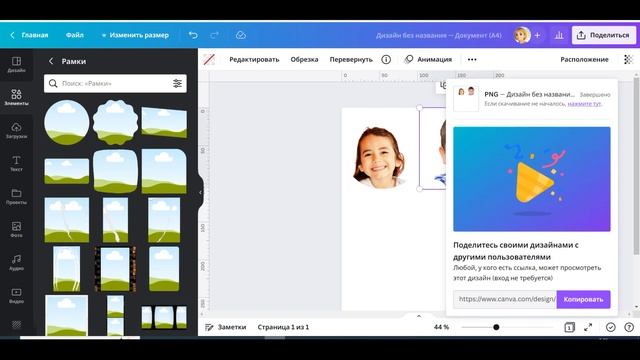Click the нажмите тут download link
The height and width of the screenshot is (360, 640).
click(584, 104)
